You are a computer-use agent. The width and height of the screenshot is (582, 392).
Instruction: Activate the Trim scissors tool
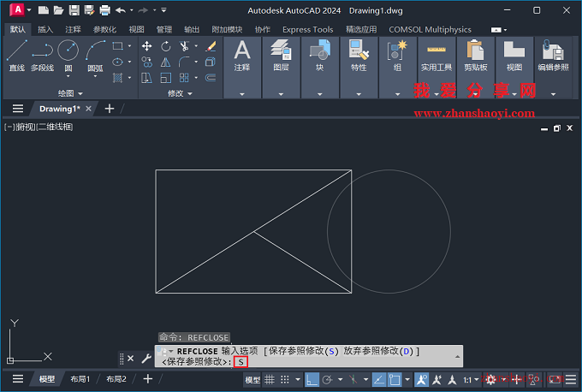pyautogui.click(x=184, y=46)
